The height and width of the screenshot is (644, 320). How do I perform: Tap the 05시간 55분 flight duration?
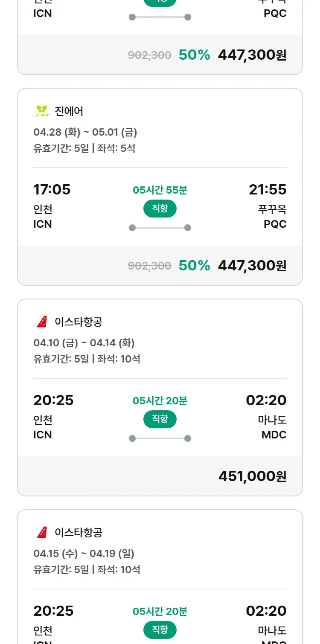tap(160, 190)
